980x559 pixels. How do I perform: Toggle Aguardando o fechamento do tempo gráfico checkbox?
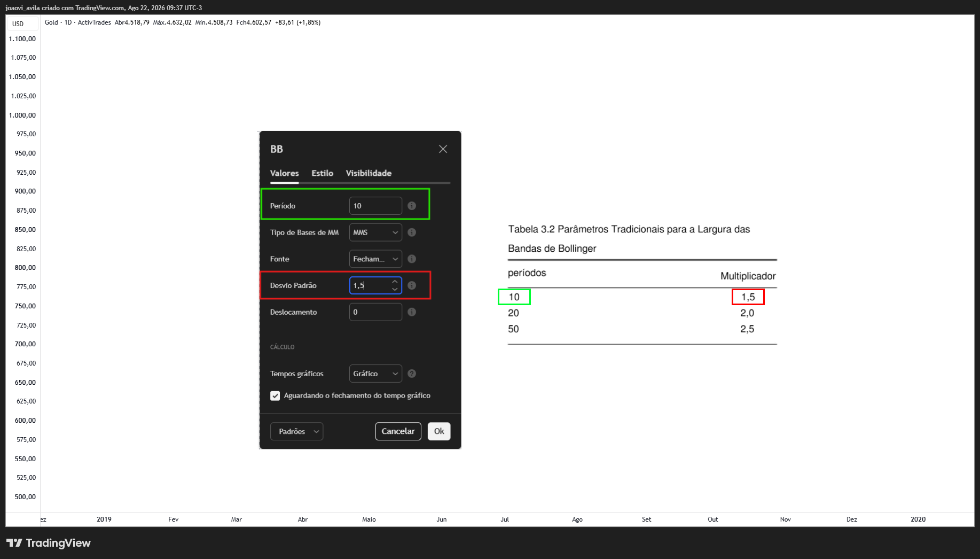pos(275,396)
